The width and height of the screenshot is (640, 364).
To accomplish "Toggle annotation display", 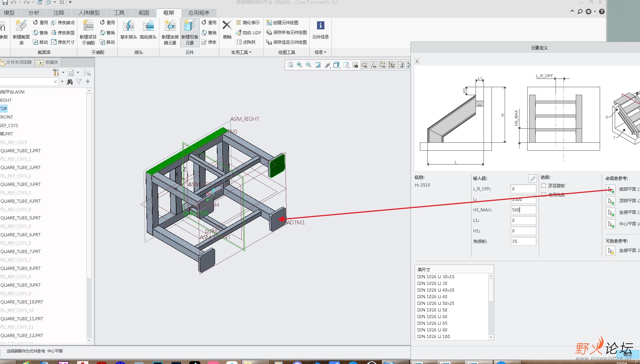I will pos(401,65).
